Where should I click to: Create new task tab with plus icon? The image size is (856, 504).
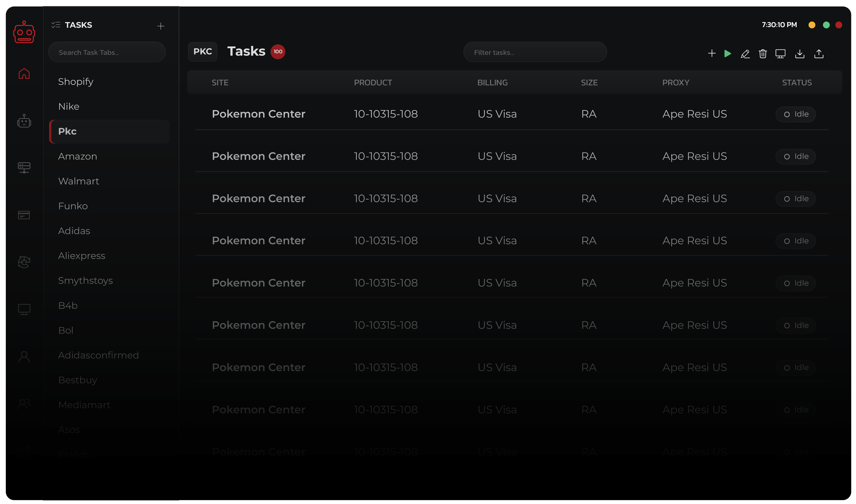pos(160,26)
